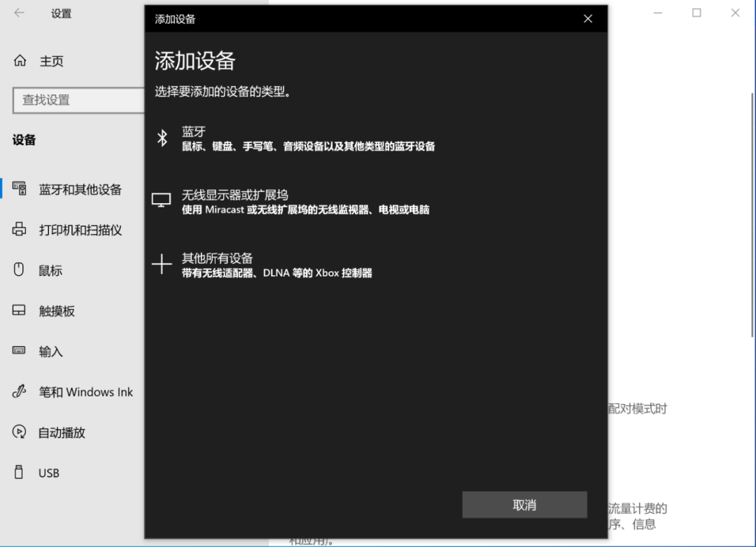Open the 笔和 Windows Ink settings page
The image size is (756, 547).
(x=72, y=392)
